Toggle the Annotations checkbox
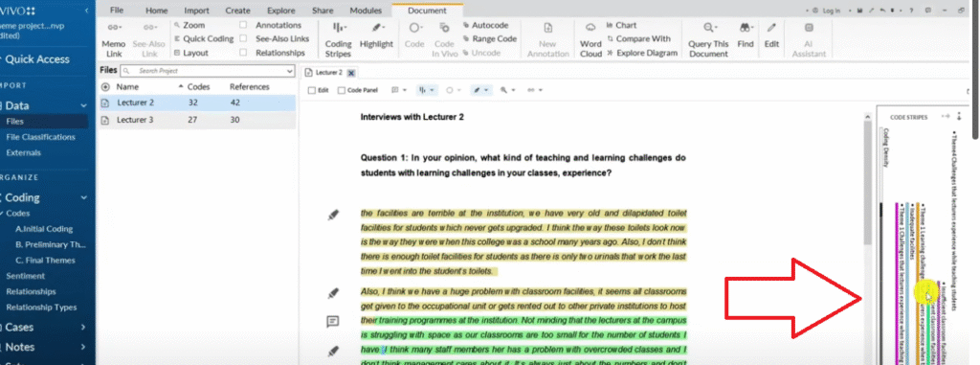This screenshot has height=365, width=980. [x=243, y=26]
